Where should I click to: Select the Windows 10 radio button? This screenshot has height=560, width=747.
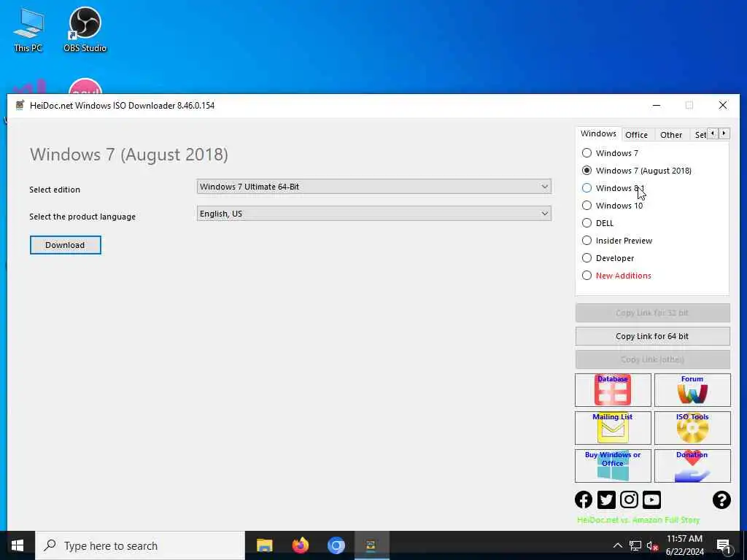(587, 205)
